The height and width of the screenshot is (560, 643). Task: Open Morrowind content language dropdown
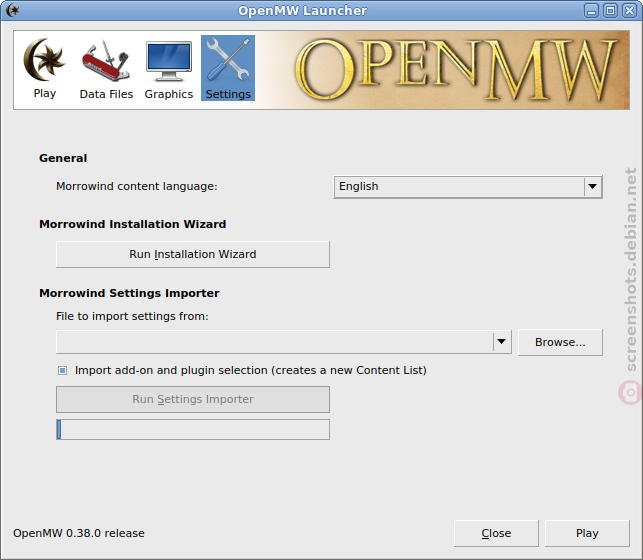[468, 187]
